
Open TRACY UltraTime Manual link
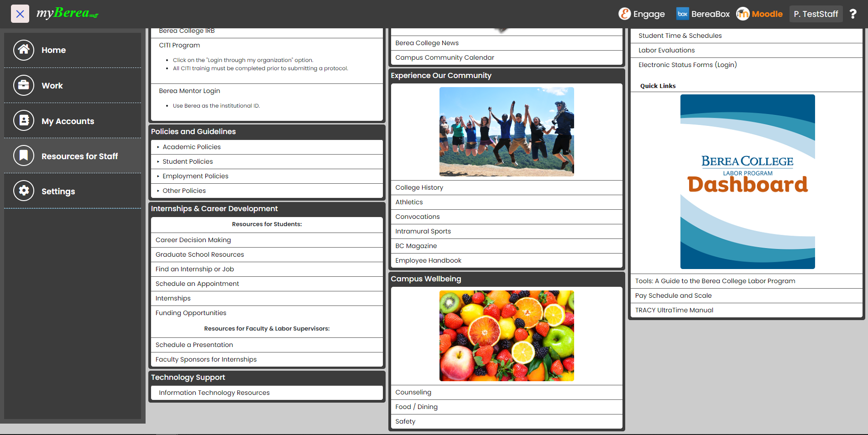(x=674, y=310)
